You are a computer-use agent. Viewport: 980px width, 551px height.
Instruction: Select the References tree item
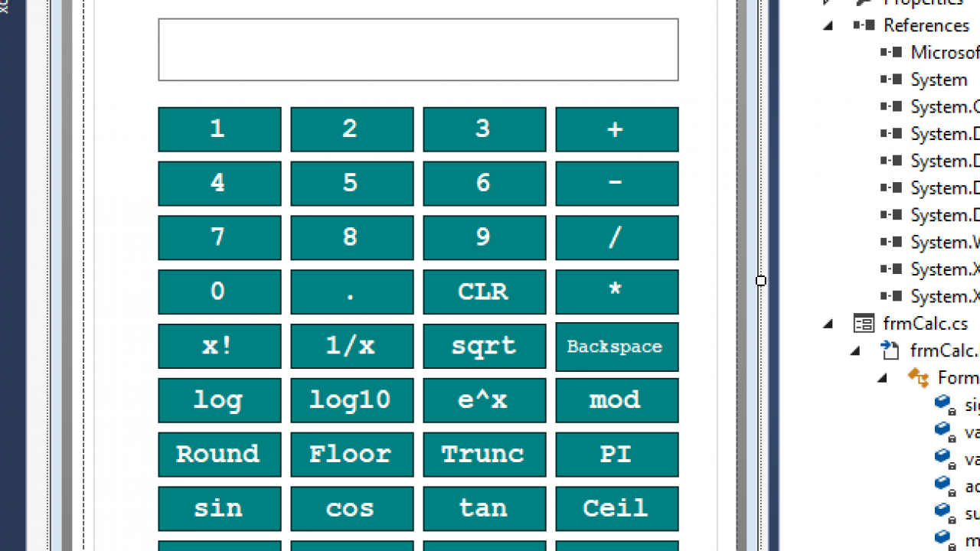pyautogui.click(x=926, y=25)
